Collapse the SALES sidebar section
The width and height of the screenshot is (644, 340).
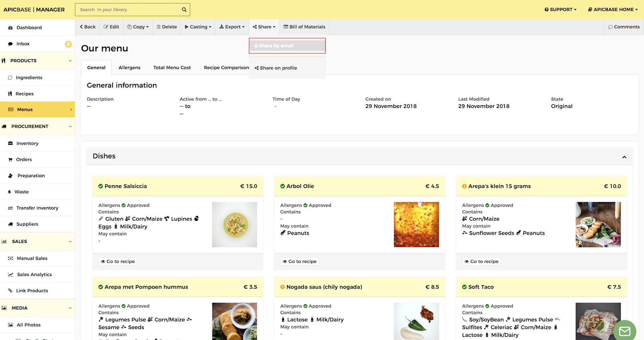[37, 242]
